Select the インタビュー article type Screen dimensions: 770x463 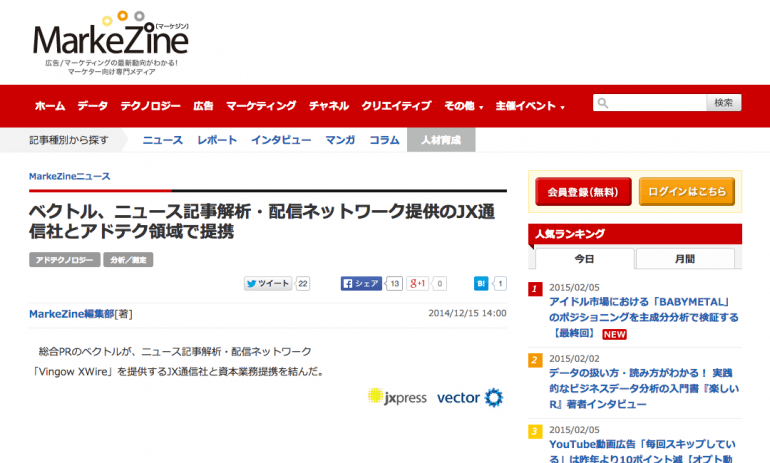pyautogui.click(x=281, y=140)
